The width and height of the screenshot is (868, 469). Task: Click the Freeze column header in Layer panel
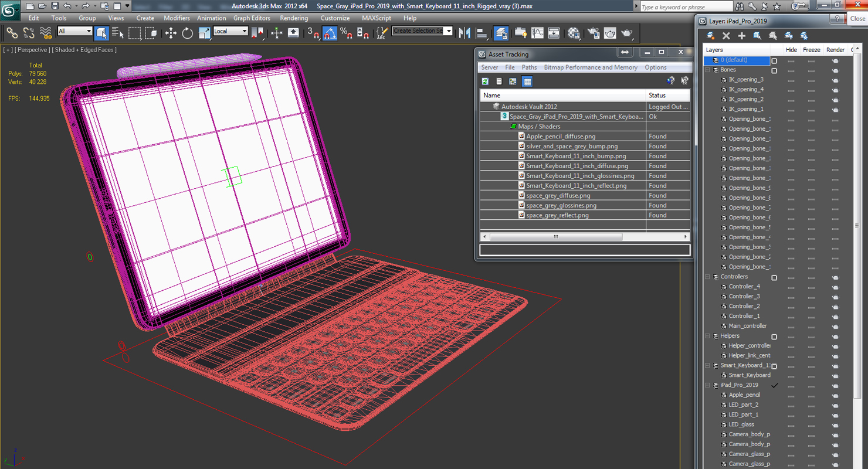(x=811, y=50)
